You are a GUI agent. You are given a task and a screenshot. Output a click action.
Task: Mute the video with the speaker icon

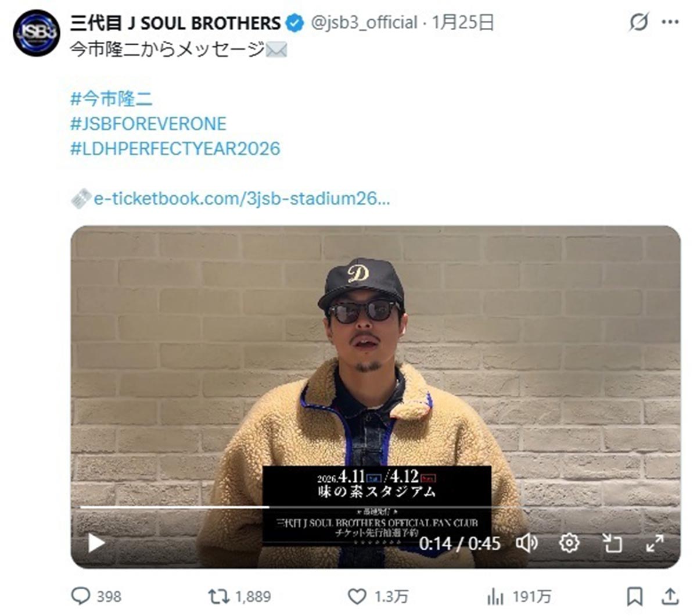(x=527, y=543)
